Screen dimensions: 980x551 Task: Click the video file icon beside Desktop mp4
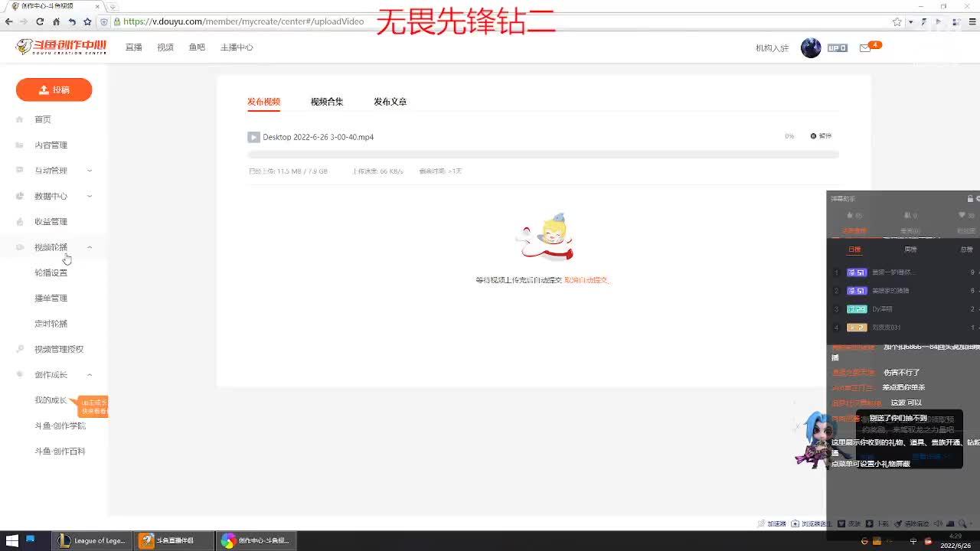[x=253, y=137]
